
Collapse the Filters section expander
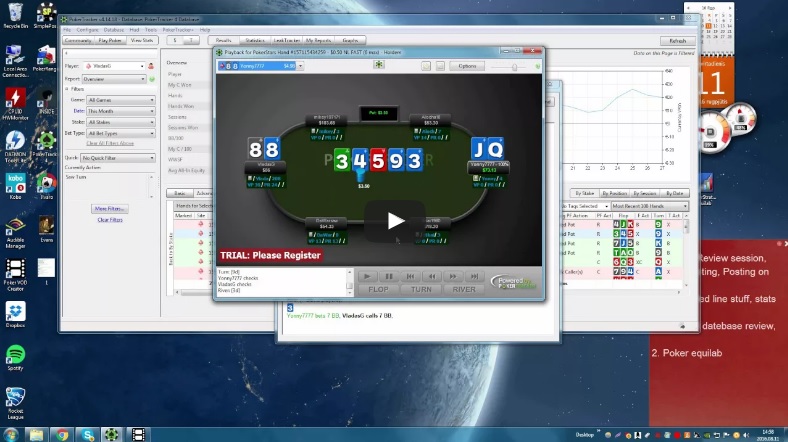pyautogui.click(x=66, y=89)
